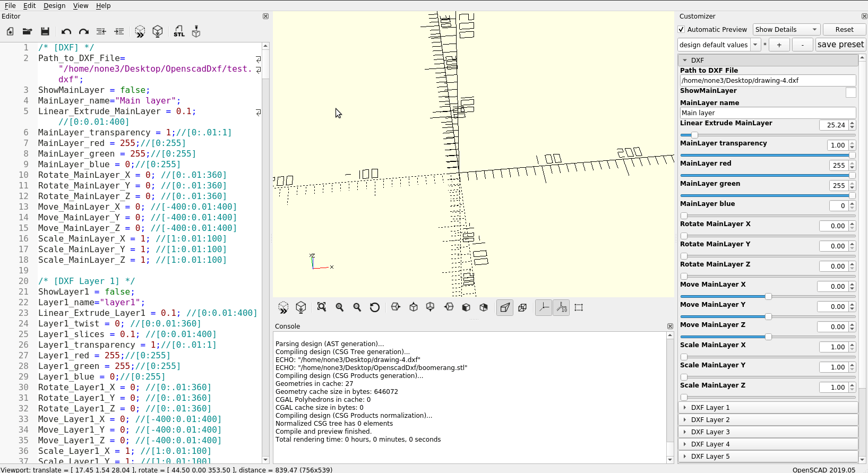Close the Editor panel
The image size is (868, 473).
(x=265, y=16)
